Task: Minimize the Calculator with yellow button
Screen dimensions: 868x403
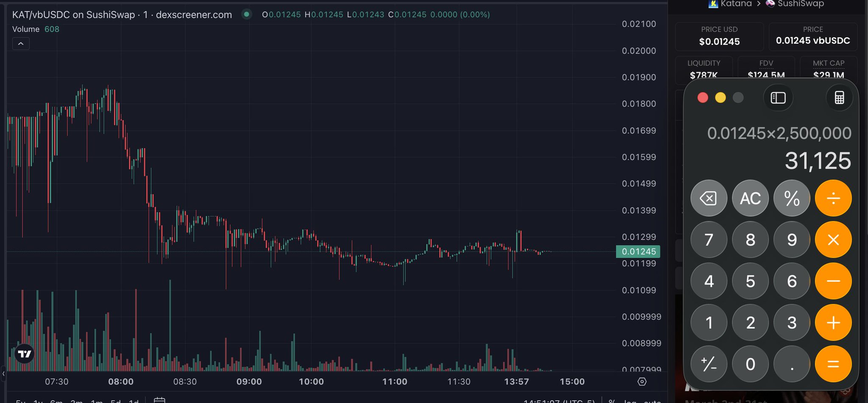Action: 721,98
